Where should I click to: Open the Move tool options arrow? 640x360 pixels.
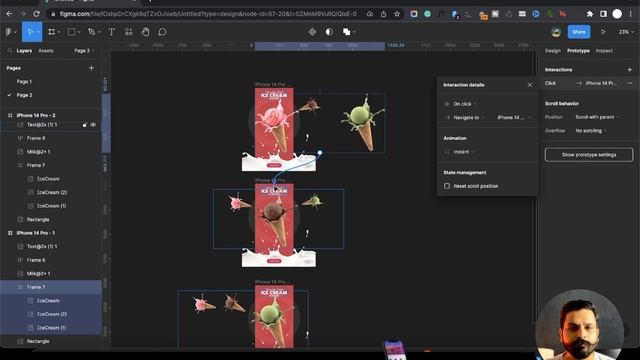[x=38, y=32]
